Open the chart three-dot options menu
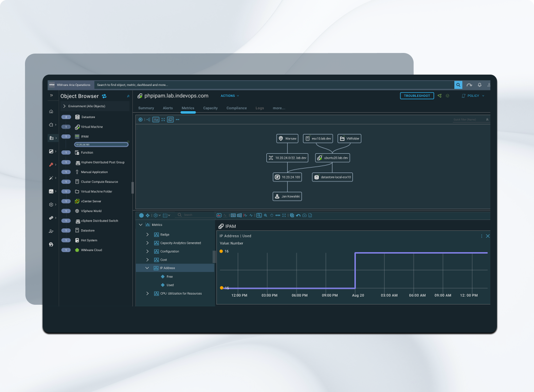The width and height of the screenshot is (534, 392). [x=481, y=236]
